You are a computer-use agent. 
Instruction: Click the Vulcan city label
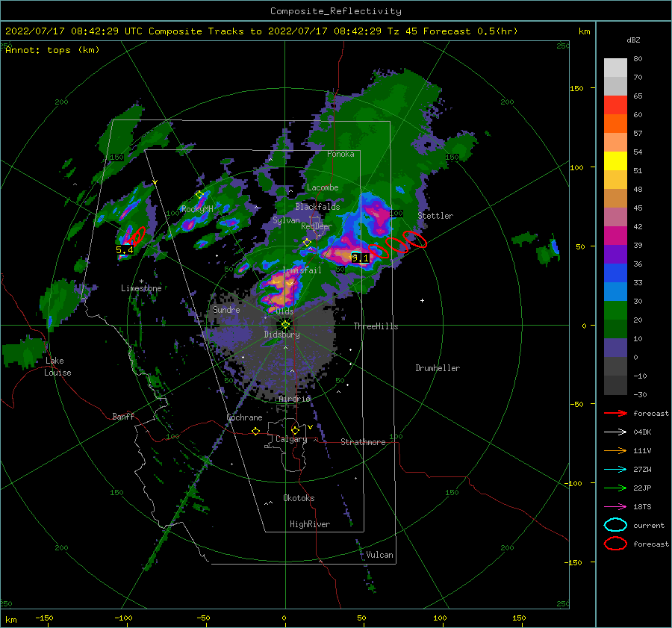point(380,555)
